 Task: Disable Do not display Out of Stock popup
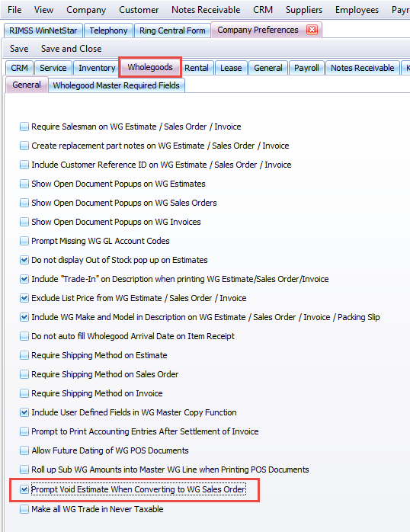click(24, 260)
